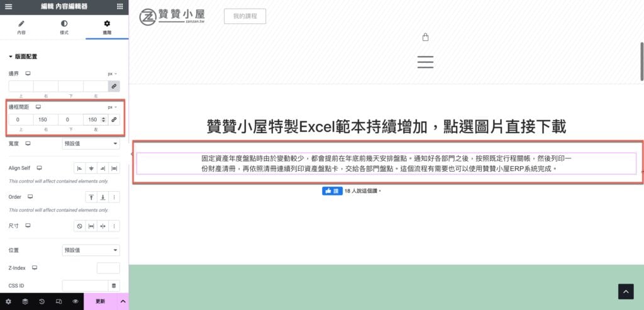
Task: Switch to the 進階 (Advanced) tab
Action: [107, 27]
